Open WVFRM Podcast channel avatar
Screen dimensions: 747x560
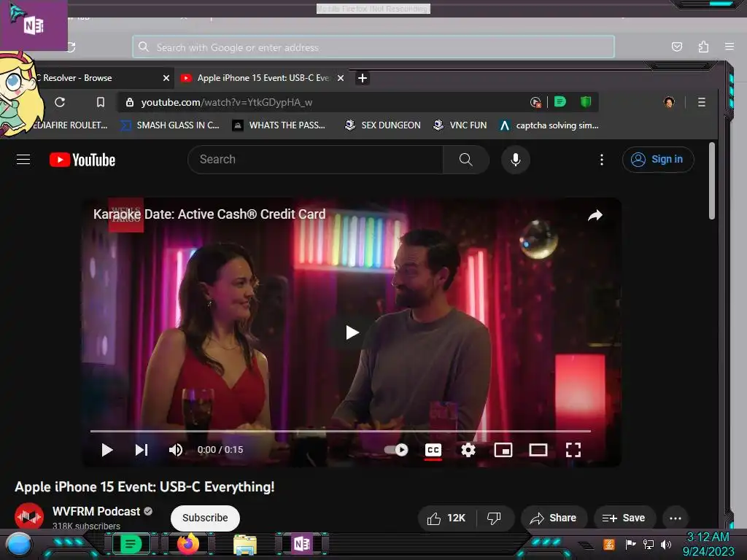(29, 517)
